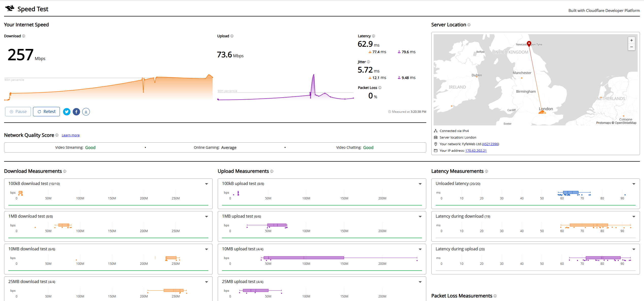644x301 pixels.
Task: Click the 257 Mbps download value
Action: click(26, 55)
